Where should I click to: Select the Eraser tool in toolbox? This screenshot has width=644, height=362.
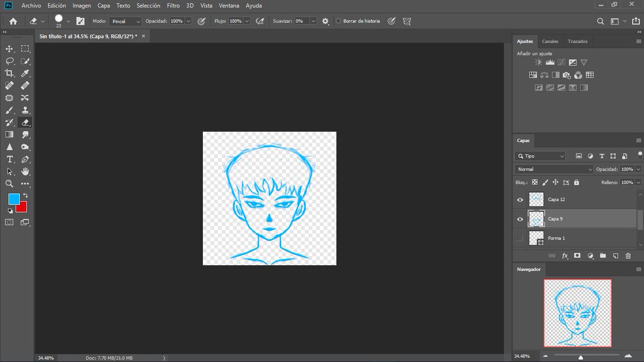(x=25, y=122)
